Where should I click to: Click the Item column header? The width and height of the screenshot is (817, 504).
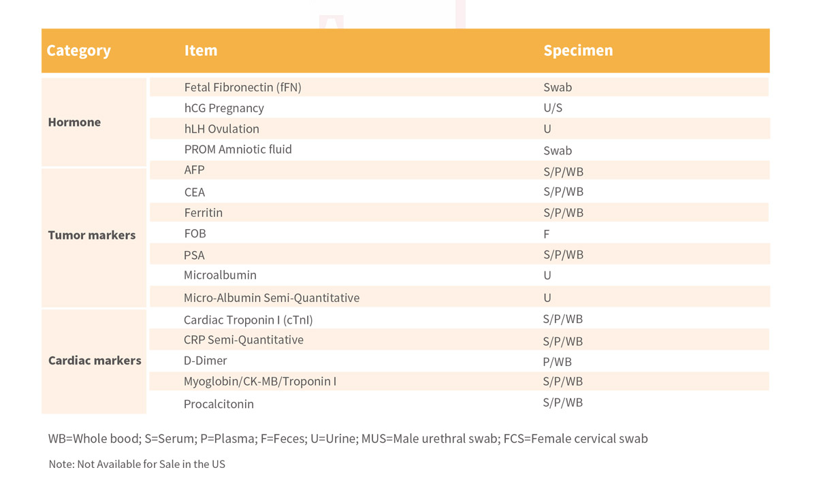coord(201,51)
